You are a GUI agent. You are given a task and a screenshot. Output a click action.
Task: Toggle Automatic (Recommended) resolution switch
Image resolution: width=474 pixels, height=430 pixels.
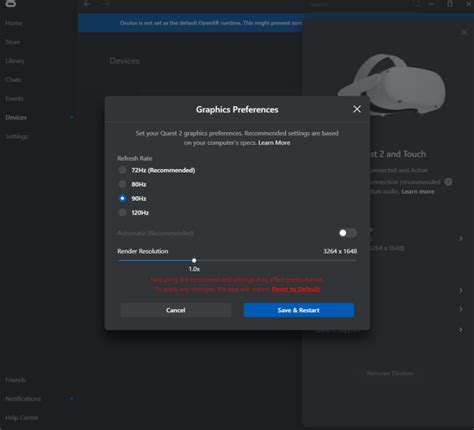pyautogui.click(x=347, y=233)
